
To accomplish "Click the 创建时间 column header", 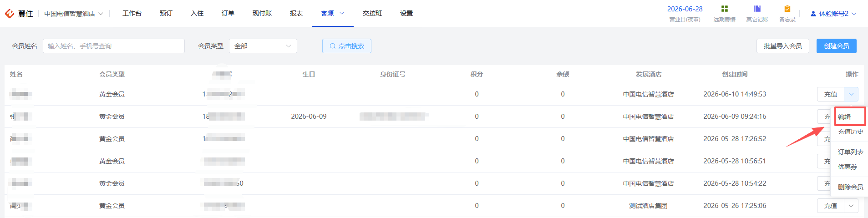I will click(735, 74).
